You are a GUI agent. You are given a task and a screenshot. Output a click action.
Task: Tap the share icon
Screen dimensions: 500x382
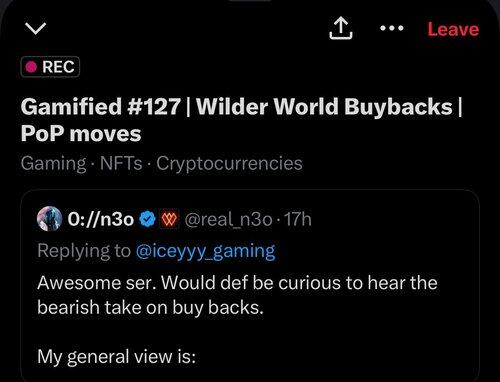[341, 29]
